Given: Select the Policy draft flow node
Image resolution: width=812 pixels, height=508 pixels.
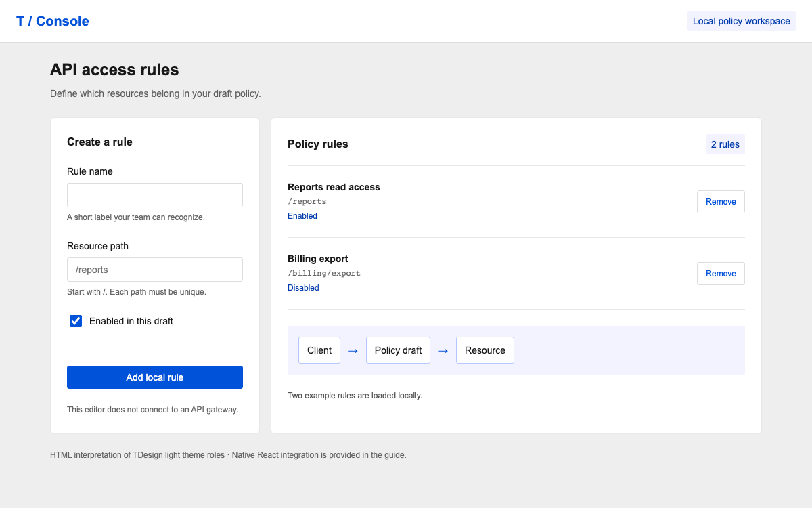Looking at the screenshot, I should click(398, 350).
